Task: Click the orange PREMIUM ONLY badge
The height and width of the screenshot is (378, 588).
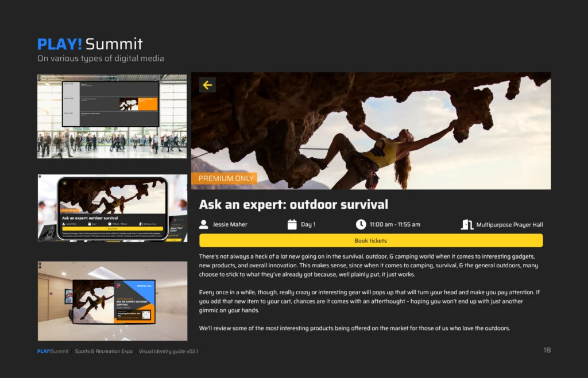Action: point(225,178)
